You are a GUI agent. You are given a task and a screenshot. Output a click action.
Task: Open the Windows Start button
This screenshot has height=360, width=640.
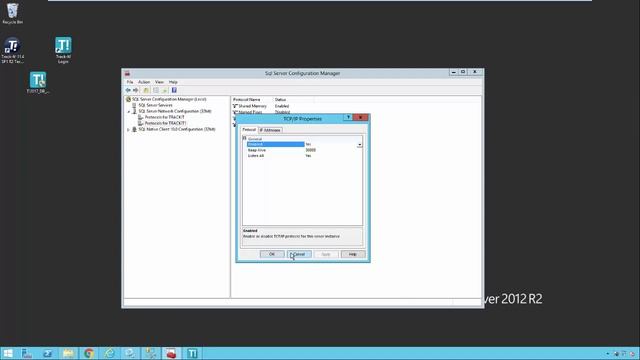8,353
